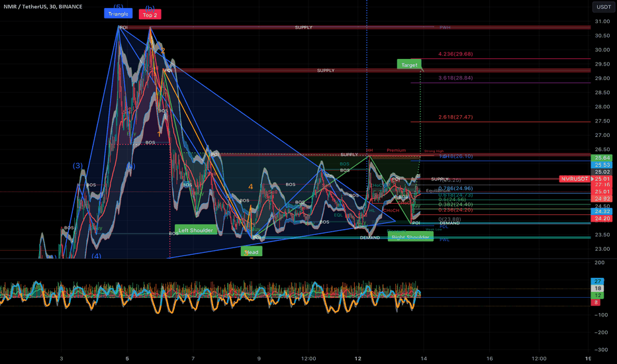Click the NMRUSDT price tag
The image size is (617, 364).
[574, 179]
